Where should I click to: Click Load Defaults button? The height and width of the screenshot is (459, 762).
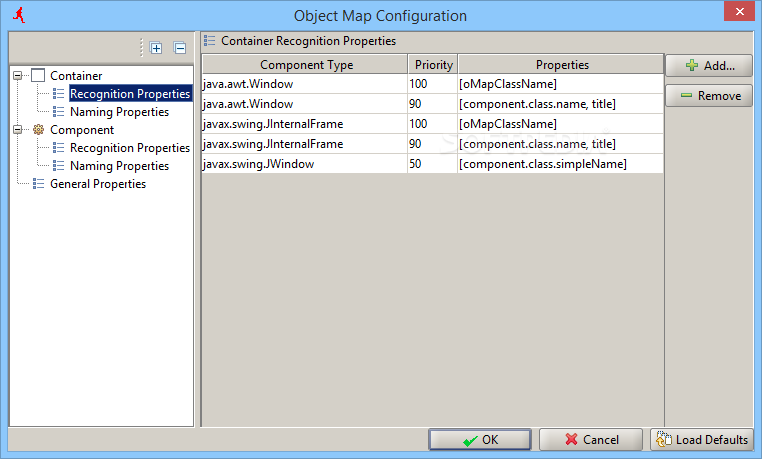click(702, 440)
